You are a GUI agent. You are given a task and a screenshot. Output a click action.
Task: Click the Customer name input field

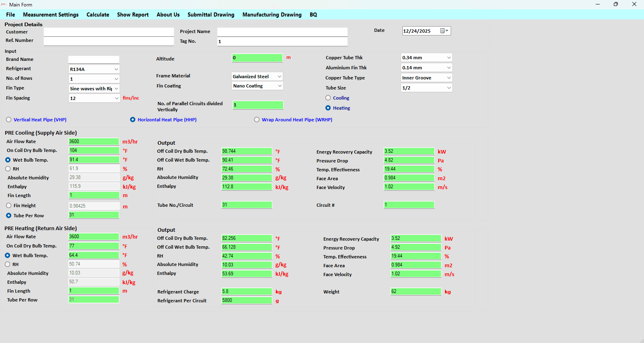pos(109,32)
